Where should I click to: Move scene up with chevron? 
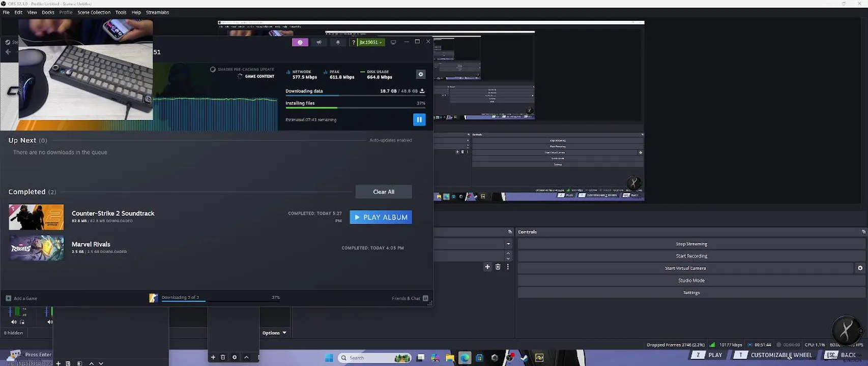92,363
